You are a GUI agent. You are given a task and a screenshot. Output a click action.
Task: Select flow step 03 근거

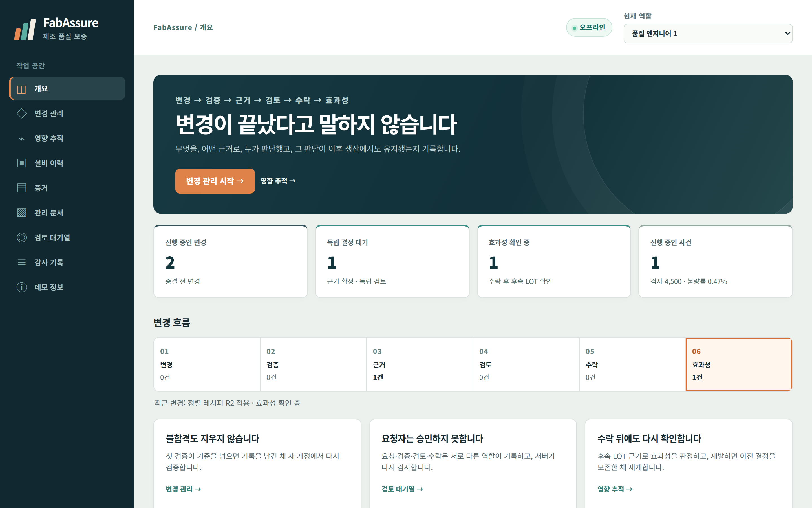point(420,364)
